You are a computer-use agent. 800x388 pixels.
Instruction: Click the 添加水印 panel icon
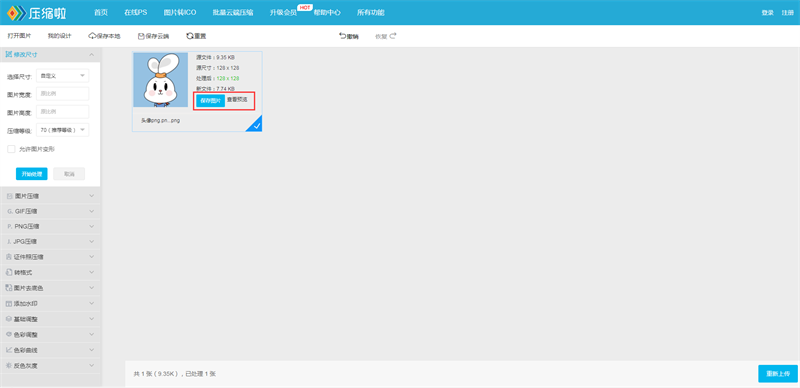[9, 304]
